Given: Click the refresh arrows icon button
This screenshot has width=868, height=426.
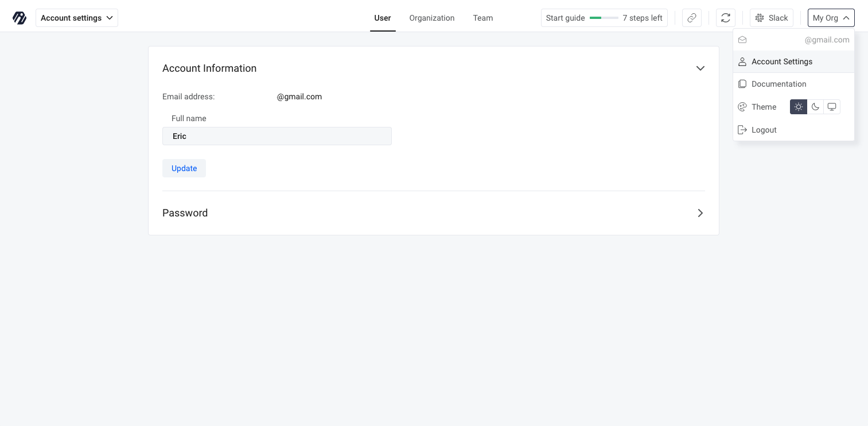Looking at the screenshot, I should [x=726, y=18].
